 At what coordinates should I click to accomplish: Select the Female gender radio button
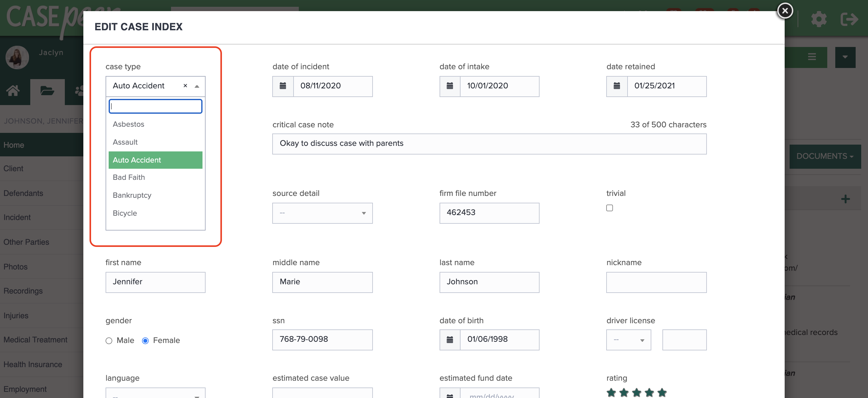(x=145, y=341)
